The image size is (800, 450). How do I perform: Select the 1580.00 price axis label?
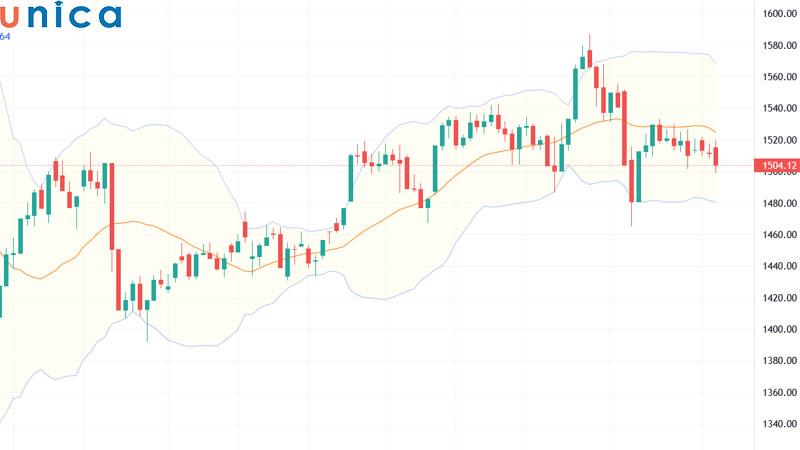point(778,45)
